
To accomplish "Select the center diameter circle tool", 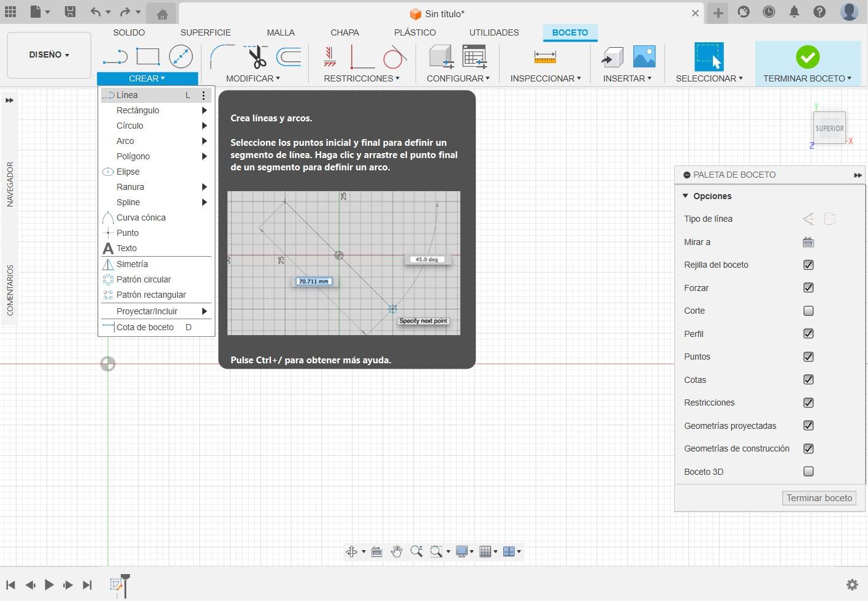I will point(181,57).
